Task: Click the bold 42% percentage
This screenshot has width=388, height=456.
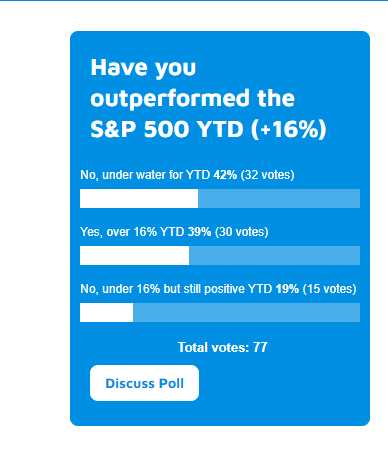Action: (225, 175)
